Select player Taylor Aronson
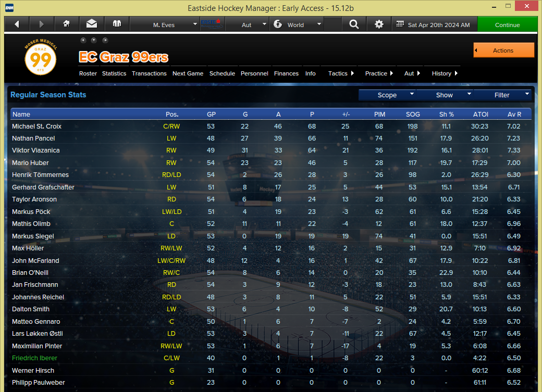The height and width of the screenshot is (392, 542). click(x=34, y=199)
